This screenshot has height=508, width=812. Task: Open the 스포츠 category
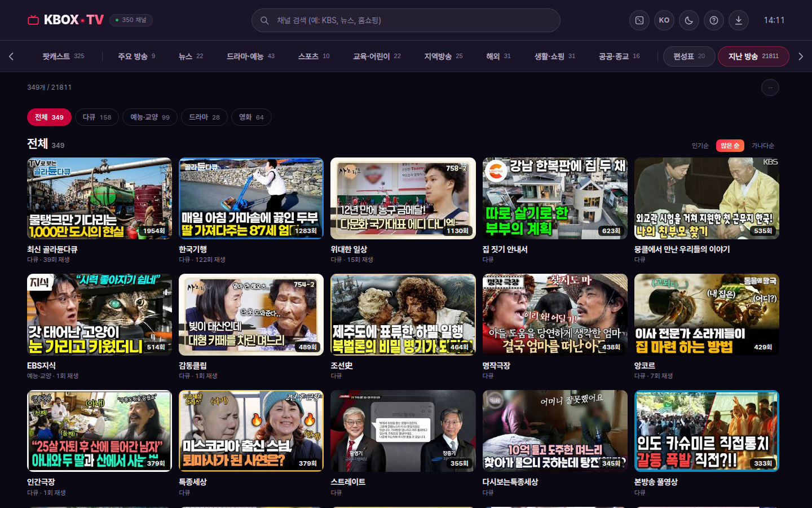pos(314,56)
